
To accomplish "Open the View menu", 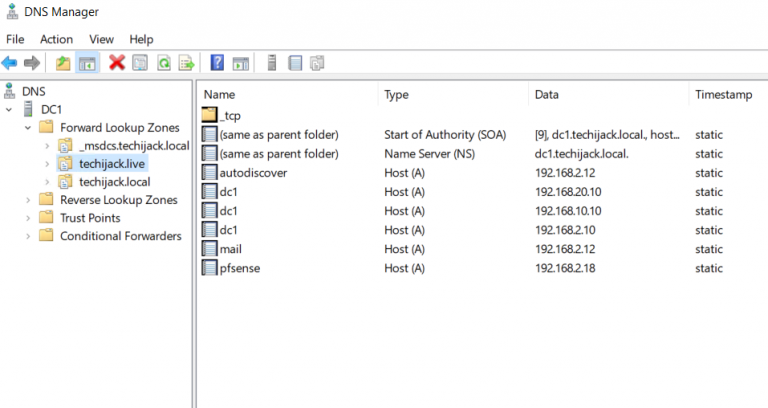I will (x=101, y=39).
